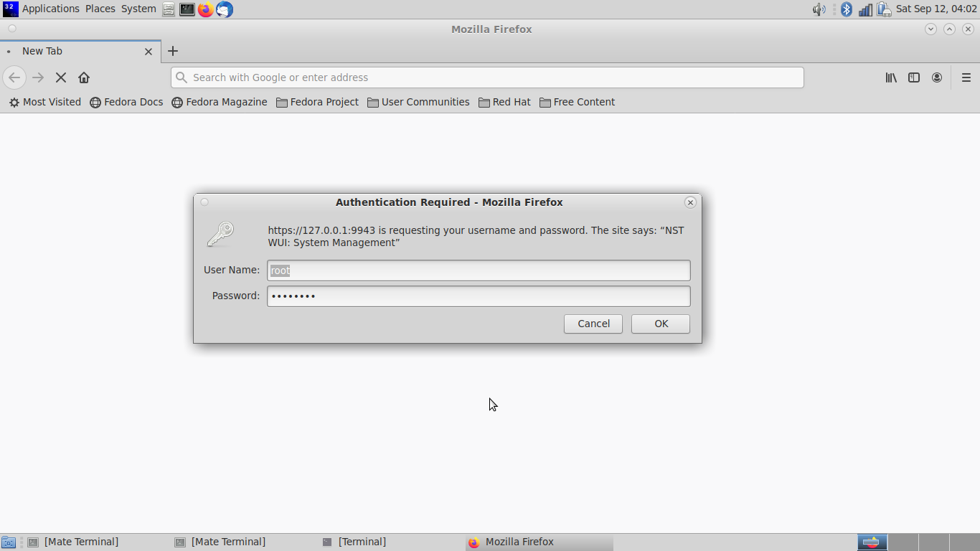
Task: Open the Bluetooth tray icon
Action: coord(847,9)
